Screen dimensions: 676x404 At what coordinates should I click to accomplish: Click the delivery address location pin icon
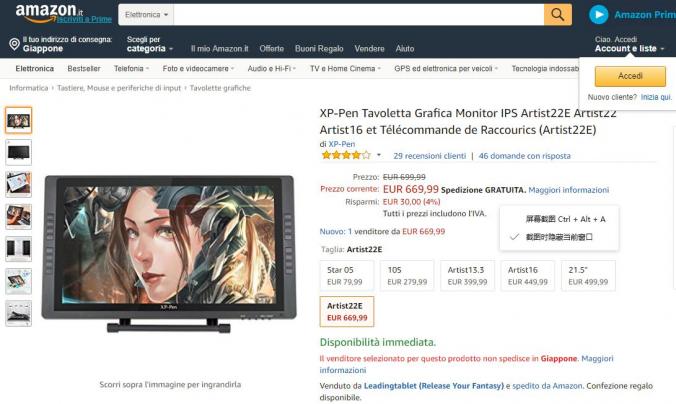[14, 44]
